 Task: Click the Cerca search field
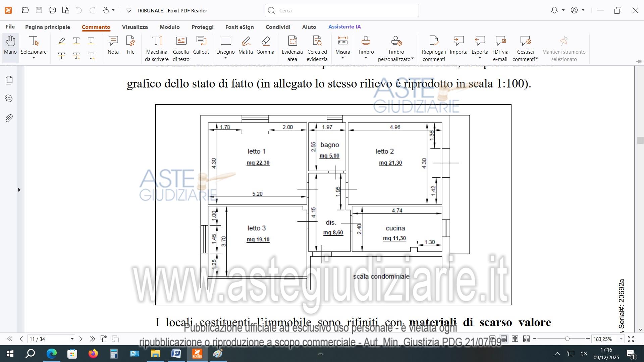[341, 10]
